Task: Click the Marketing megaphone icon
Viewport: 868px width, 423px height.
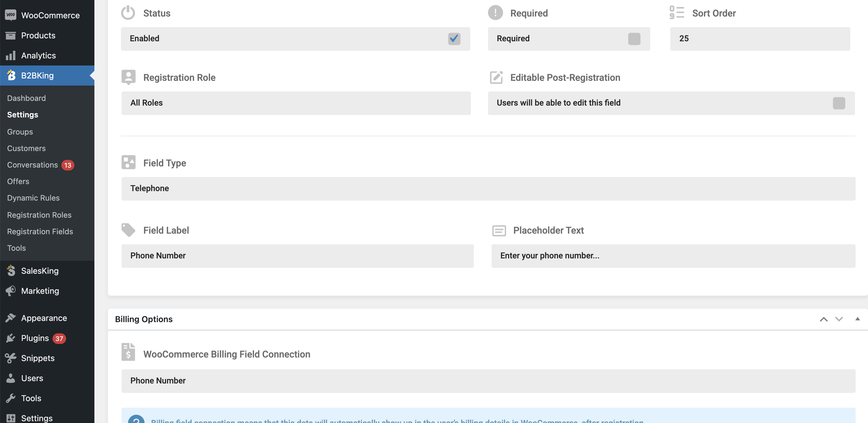Action: 10,291
